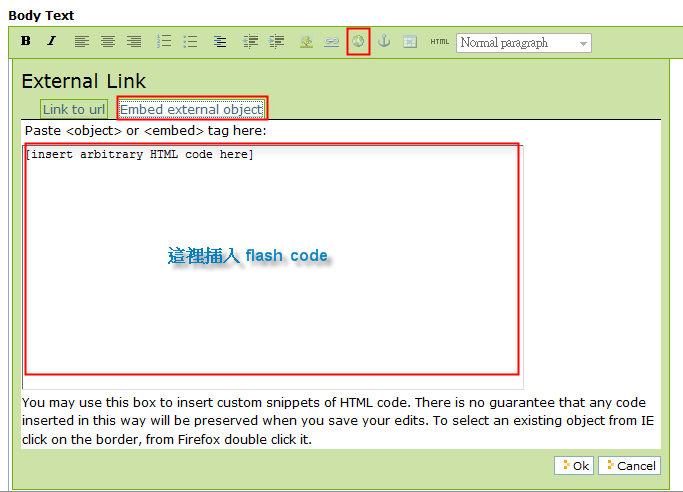Click the HTML code paste textarea
The width and height of the screenshot is (683, 492).
[x=273, y=267]
